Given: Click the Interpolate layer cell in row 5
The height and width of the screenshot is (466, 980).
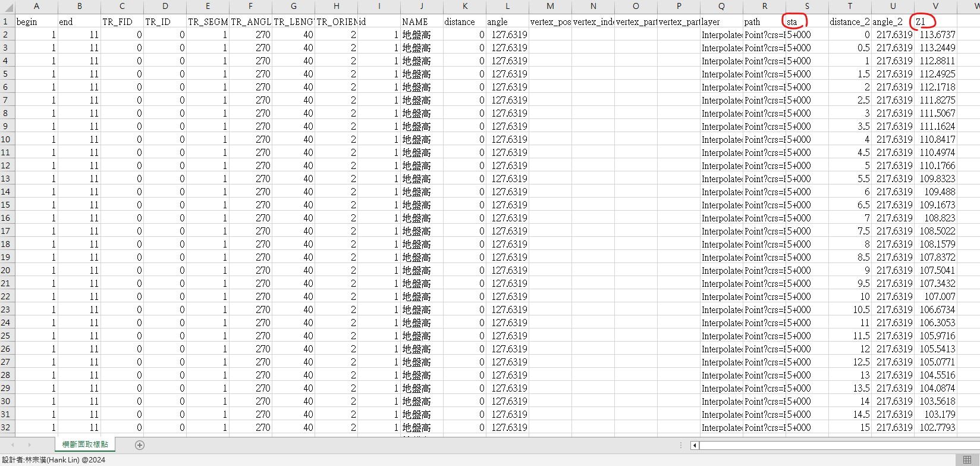Looking at the screenshot, I should (x=721, y=74).
